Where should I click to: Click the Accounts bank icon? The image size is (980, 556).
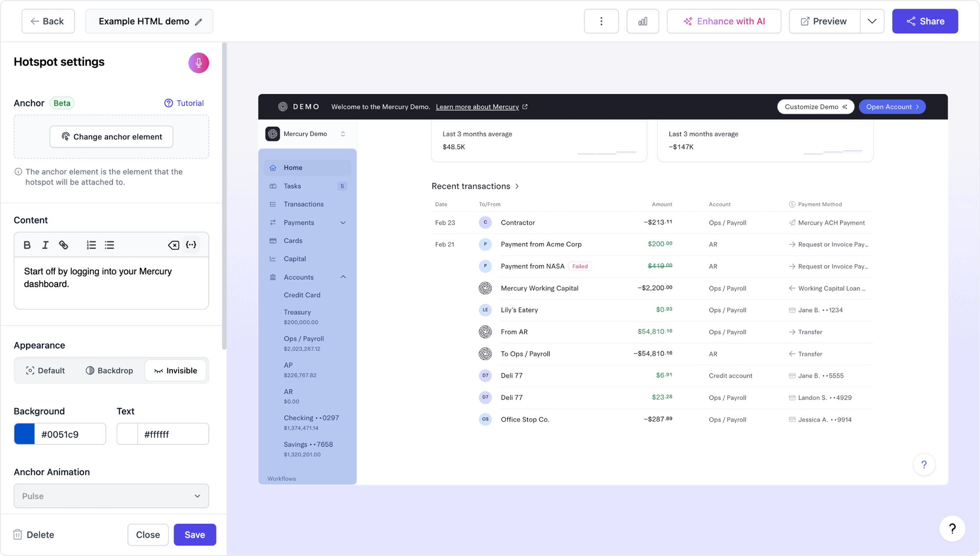pos(273,277)
